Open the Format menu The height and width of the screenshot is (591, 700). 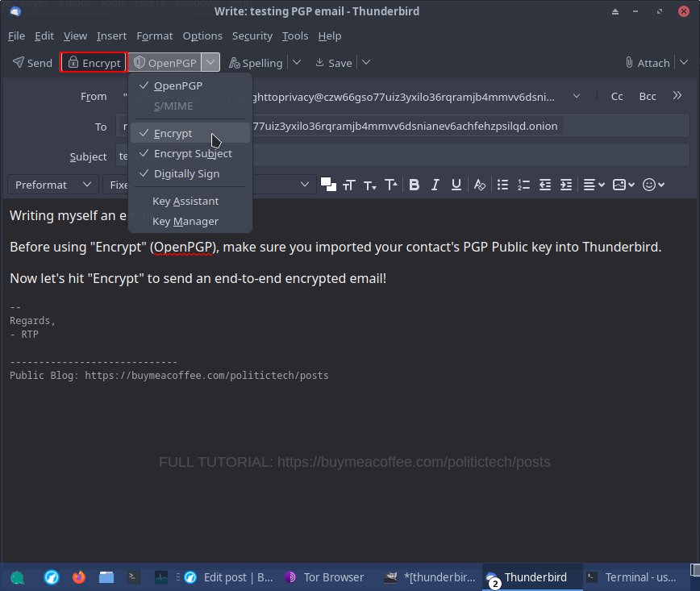[155, 35]
